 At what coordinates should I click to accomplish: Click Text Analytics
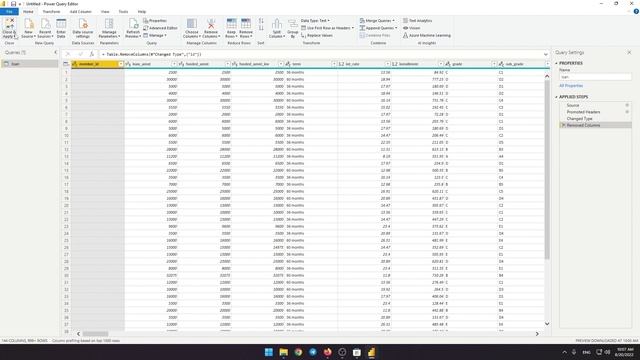[417, 20]
